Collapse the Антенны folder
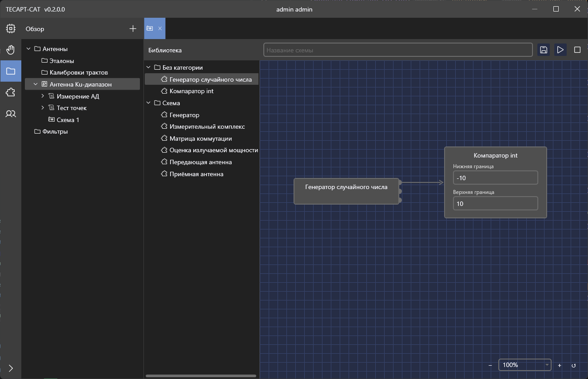 click(28, 49)
